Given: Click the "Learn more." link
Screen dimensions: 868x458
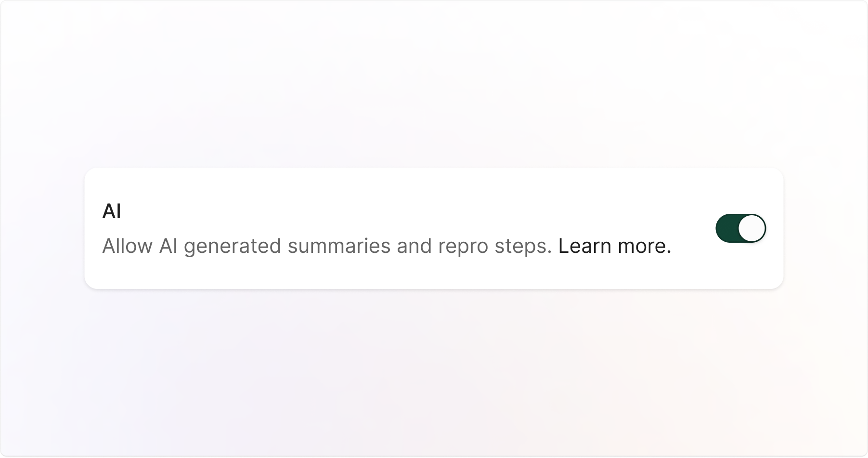Looking at the screenshot, I should pos(614,246).
